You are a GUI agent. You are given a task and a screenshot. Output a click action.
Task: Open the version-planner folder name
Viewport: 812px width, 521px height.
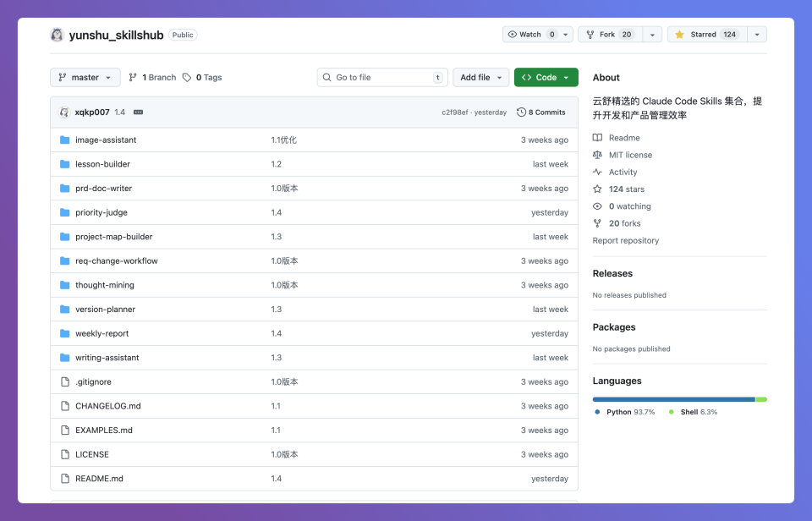105,310
